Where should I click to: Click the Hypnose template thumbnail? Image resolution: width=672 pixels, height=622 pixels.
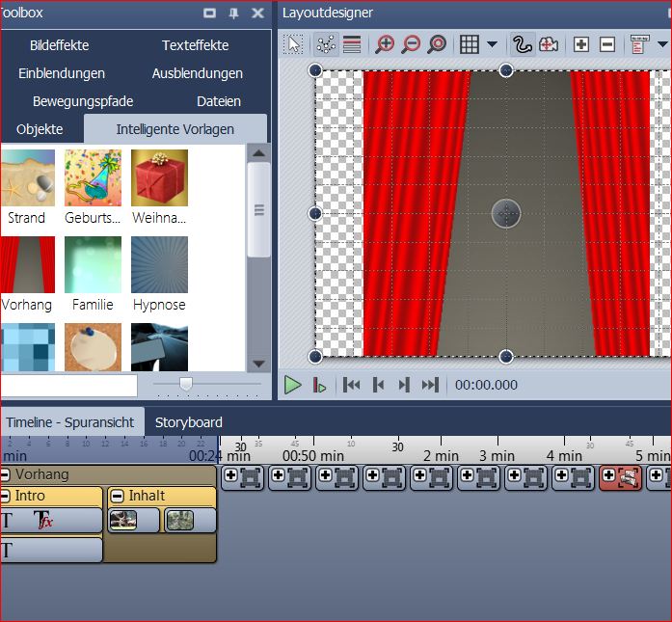click(159, 265)
